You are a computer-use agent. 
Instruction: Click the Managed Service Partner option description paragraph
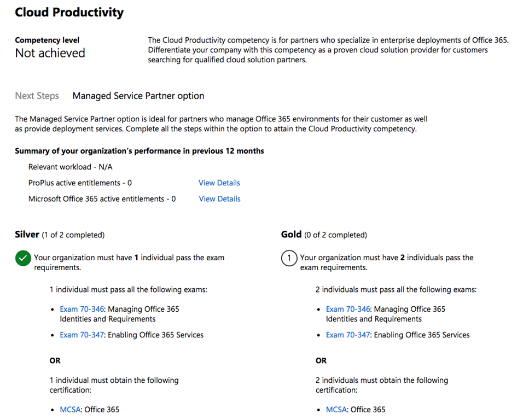pyautogui.click(x=221, y=124)
